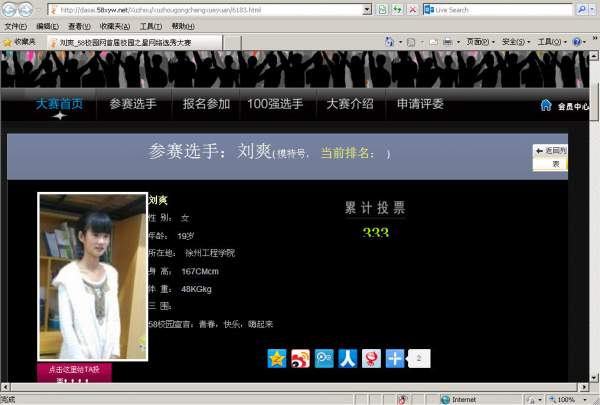Click the share count bubble showing 2
The image size is (600, 405).
419,359
